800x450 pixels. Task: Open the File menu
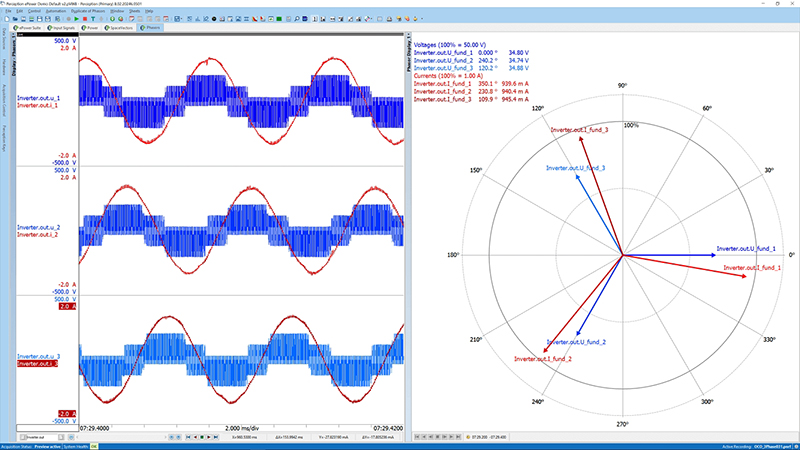click(x=8, y=11)
